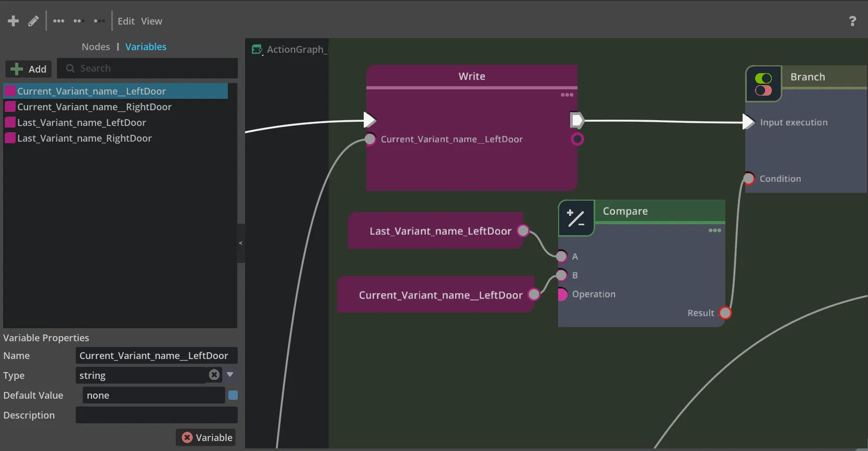Open the Edit menu

coord(126,21)
